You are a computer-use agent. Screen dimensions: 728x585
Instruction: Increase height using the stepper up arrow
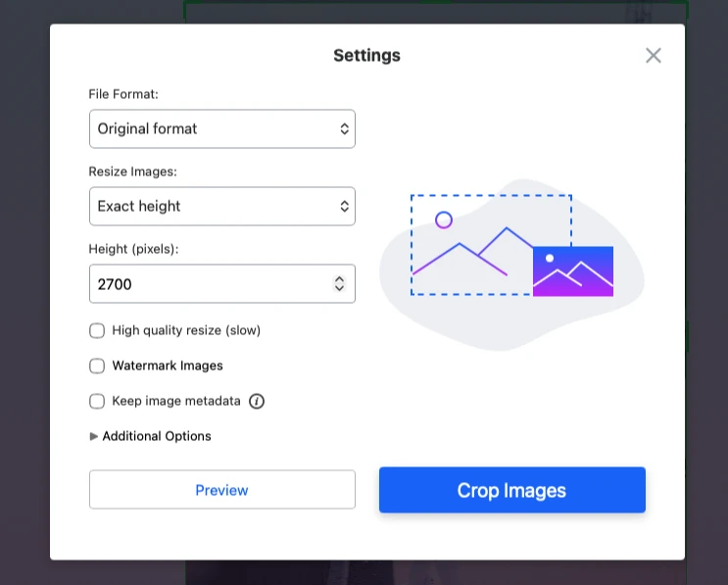[339, 279]
